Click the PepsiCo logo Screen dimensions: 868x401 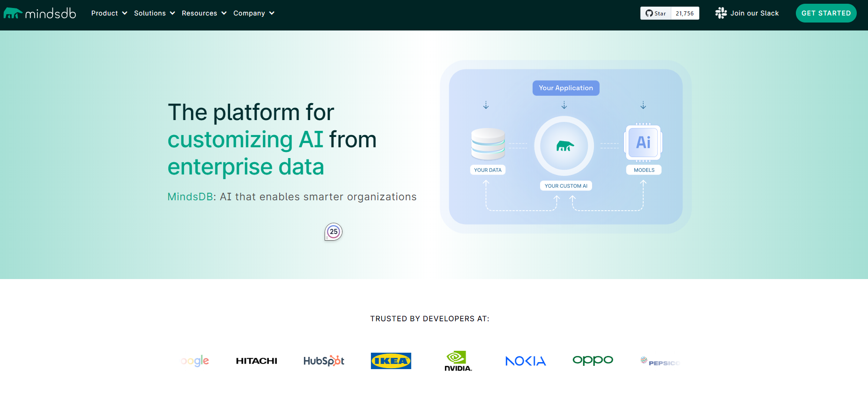(660, 361)
